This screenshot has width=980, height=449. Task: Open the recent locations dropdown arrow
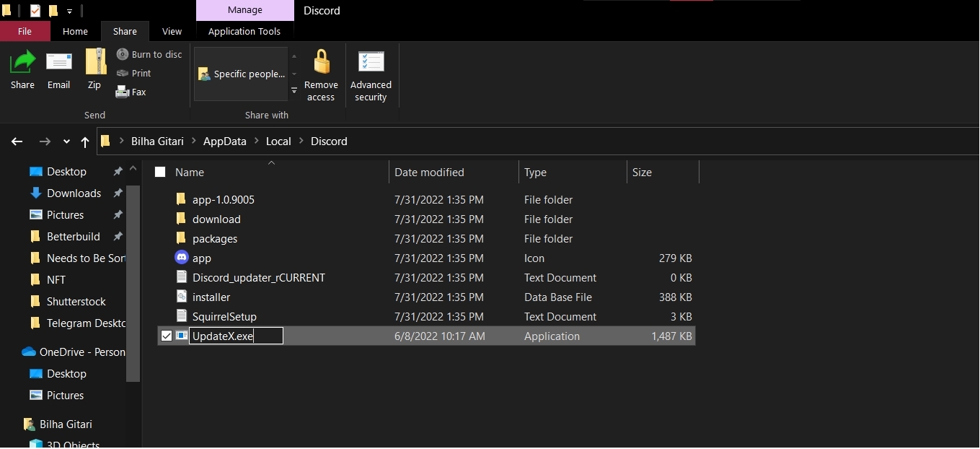pyautogui.click(x=66, y=141)
